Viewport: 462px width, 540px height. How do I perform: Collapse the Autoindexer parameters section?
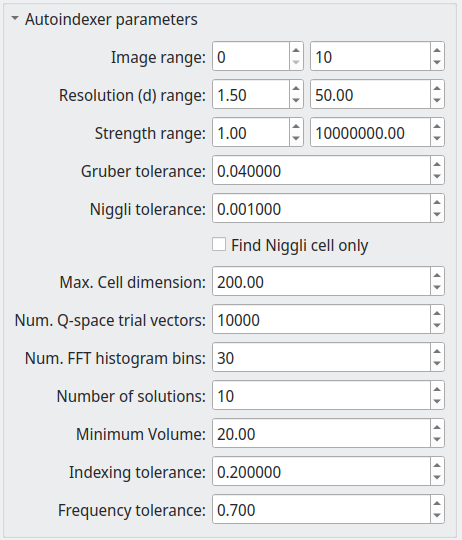pyautogui.click(x=15, y=19)
